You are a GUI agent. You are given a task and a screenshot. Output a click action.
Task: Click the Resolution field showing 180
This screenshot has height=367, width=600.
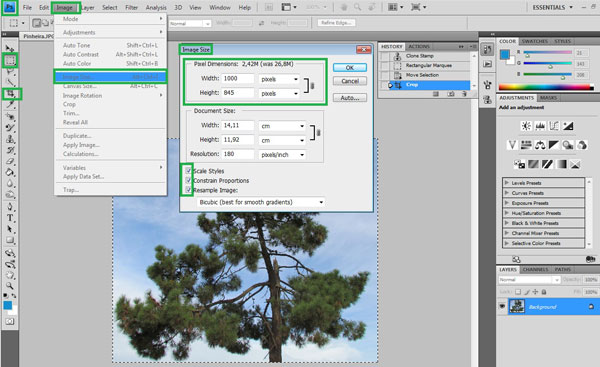pos(238,154)
